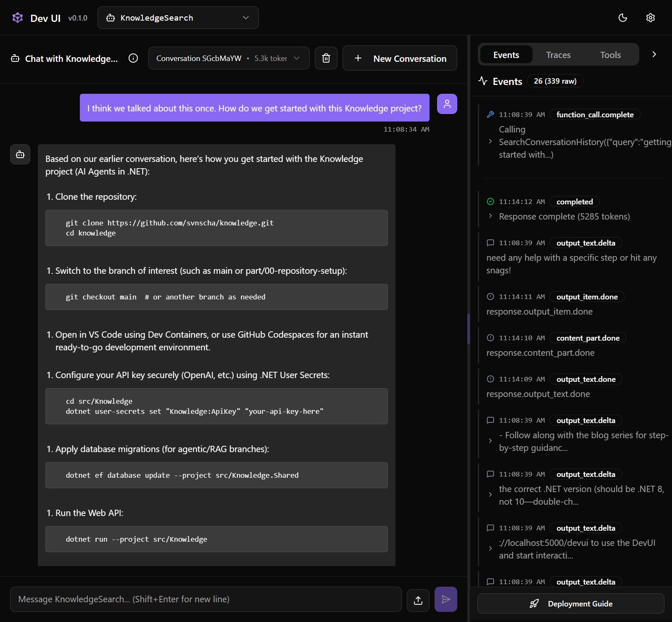Focus the Message KnowledgeSearch input field
The width and height of the screenshot is (672, 622).
[x=206, y=599]
